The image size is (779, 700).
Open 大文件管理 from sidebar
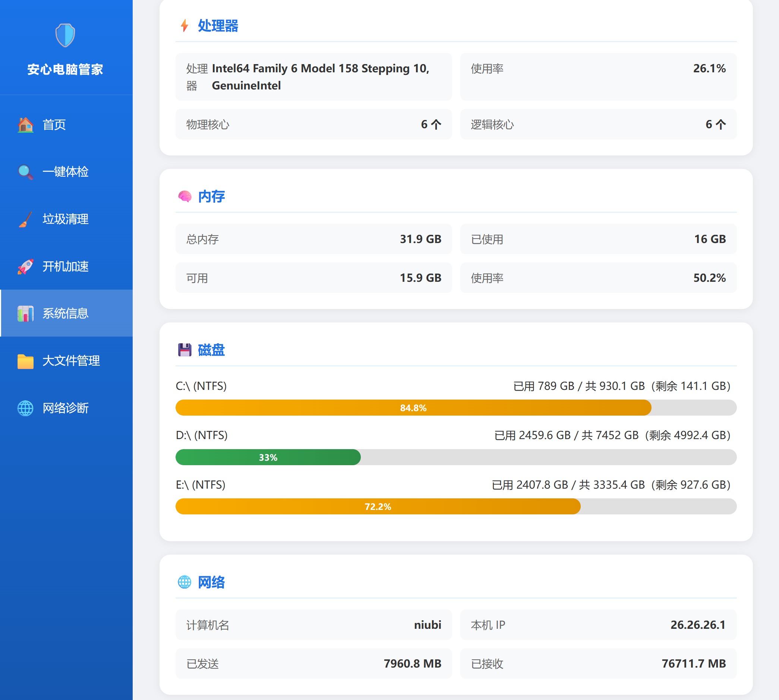click(71, 361)
